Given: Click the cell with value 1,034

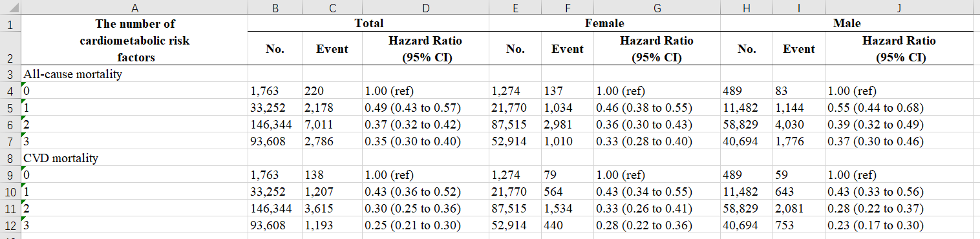Looking at the screenshot, I should (x=567, y=107).
